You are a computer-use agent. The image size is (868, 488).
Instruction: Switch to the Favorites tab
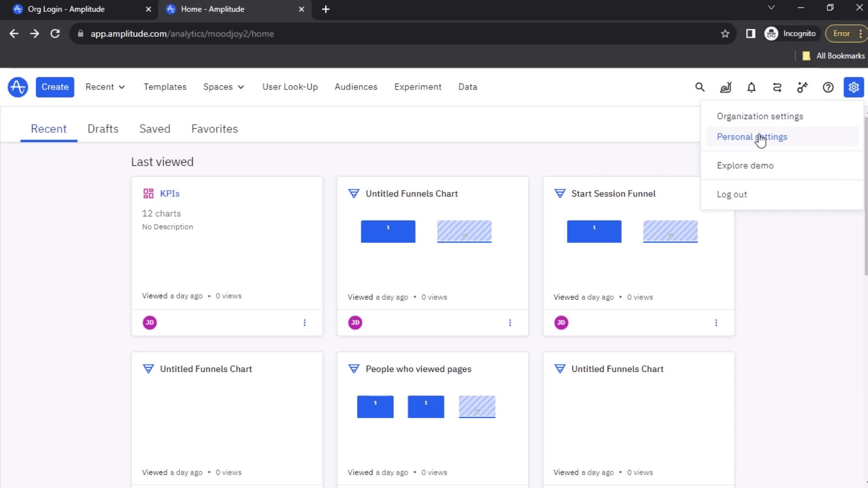coord(215,129)
